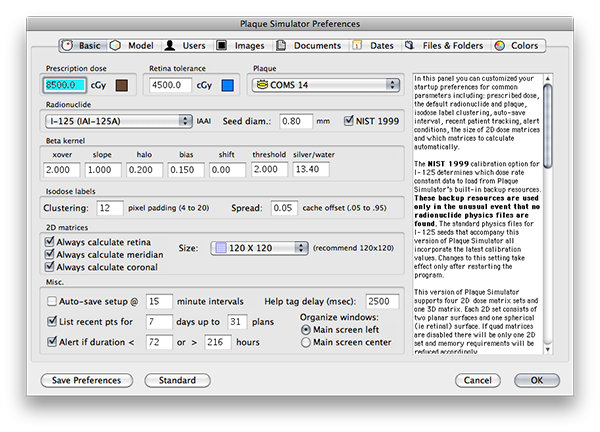The image size is (600, 432).
Task: Click the Users tab person icon
Action: click(170, 46)
